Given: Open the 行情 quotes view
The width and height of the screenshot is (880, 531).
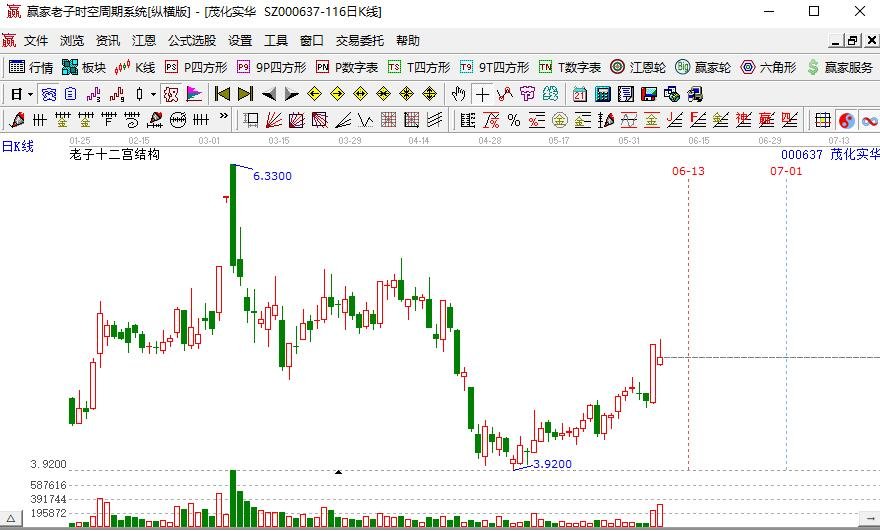Looking at the screenshot, I should coord(31,67).
